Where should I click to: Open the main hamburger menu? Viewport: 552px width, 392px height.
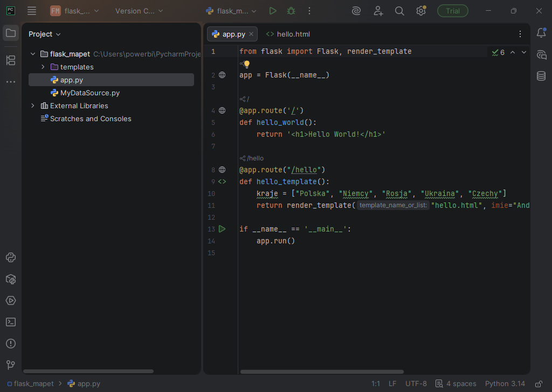pos(32,11)
